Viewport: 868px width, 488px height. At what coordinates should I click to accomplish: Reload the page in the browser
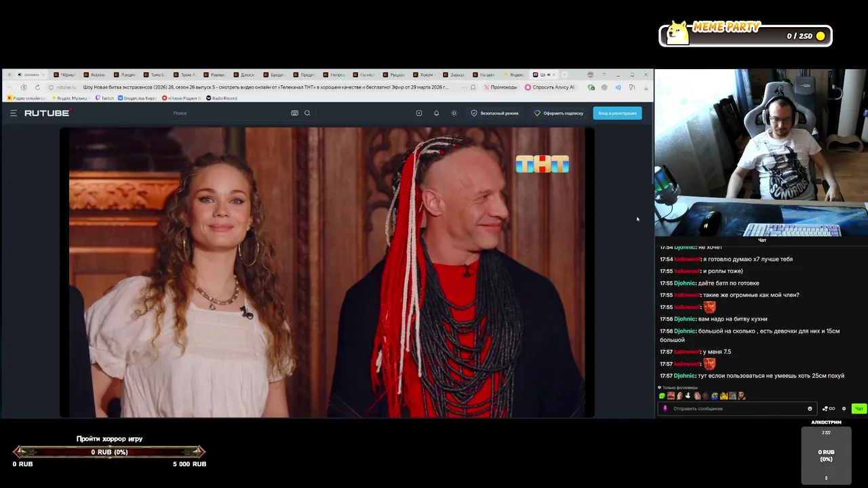pos(37,87)
